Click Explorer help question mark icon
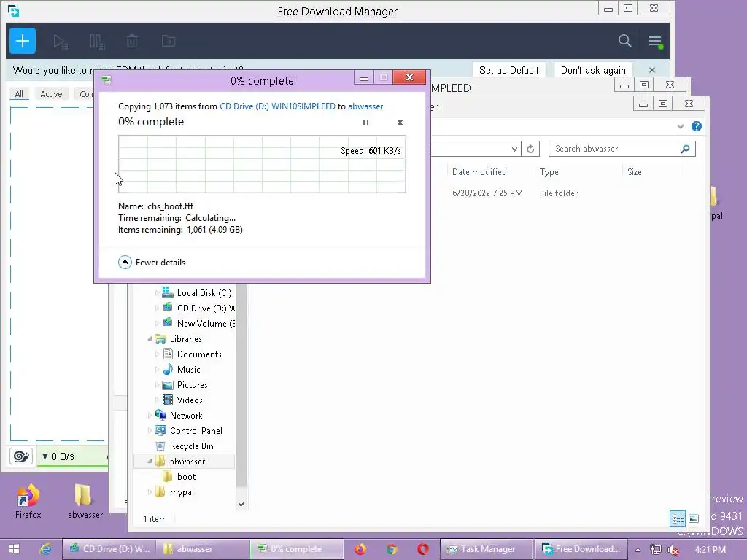Screen dimensions: 747x560 (x=696, y=126)
